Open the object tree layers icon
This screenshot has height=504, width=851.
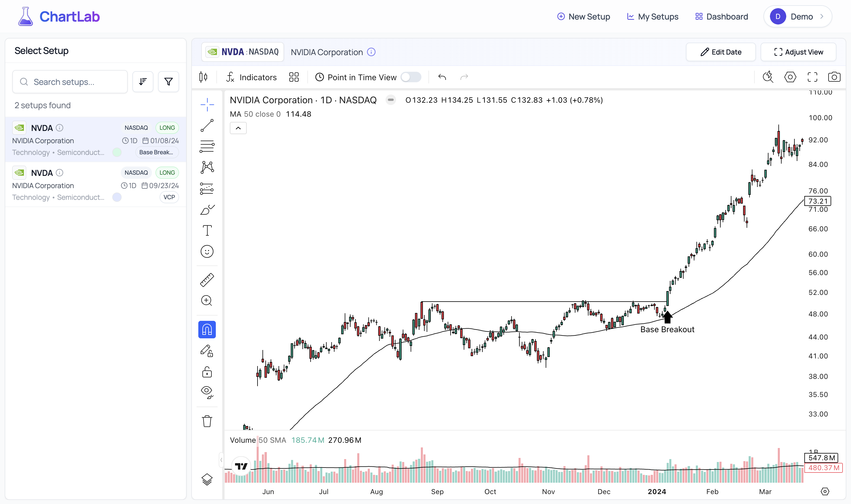click(x=207, y=480)
